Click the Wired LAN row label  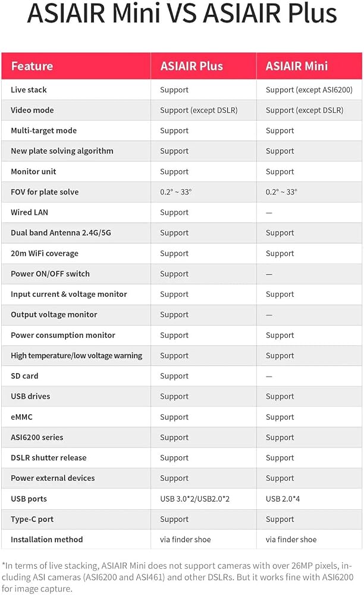(30, 212)
